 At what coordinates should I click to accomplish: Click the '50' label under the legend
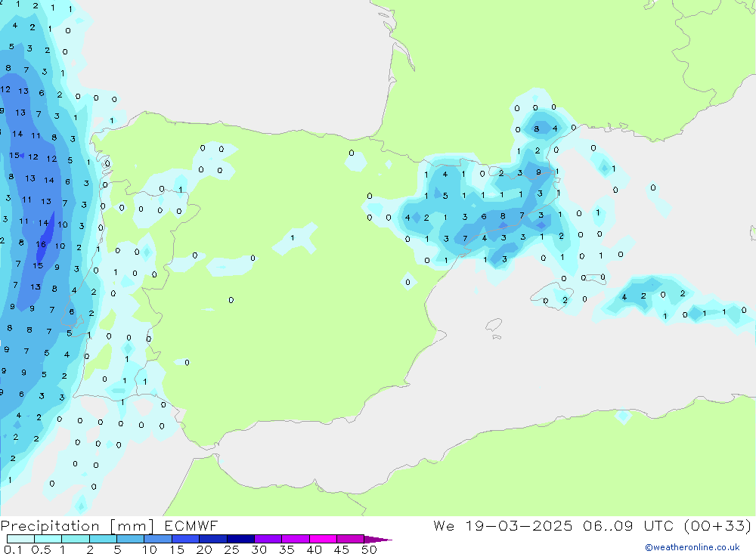369,549
